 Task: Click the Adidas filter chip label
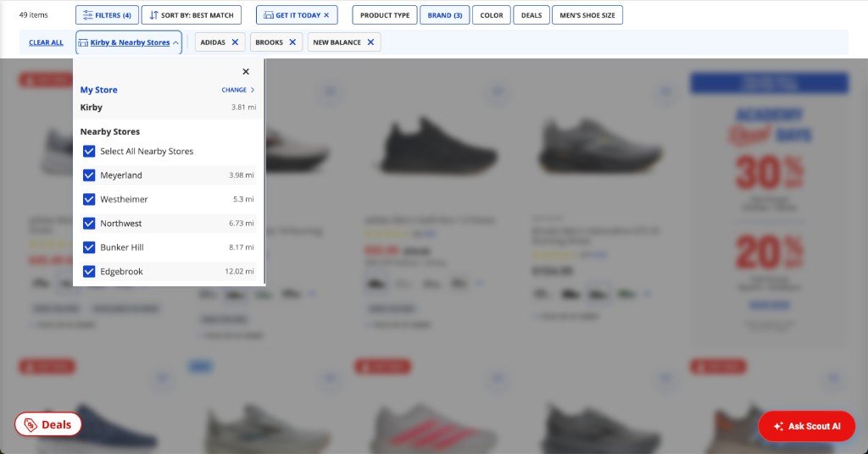(213, 42)
